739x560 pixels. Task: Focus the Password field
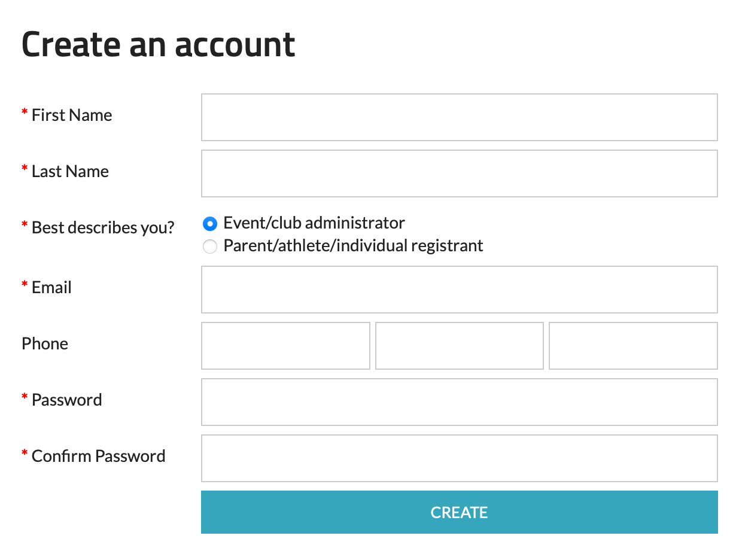click(x=459, y=402)
